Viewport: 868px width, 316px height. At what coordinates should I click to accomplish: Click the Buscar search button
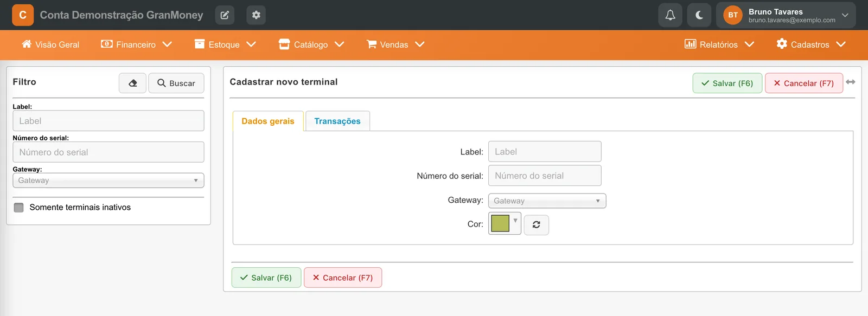(176, 83)
